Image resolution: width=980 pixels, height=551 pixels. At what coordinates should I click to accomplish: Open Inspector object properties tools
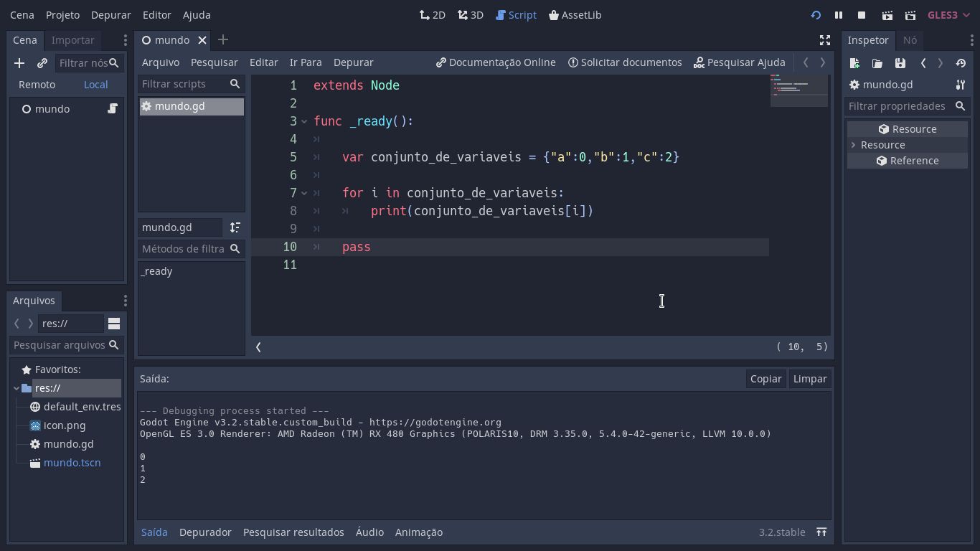961,85
